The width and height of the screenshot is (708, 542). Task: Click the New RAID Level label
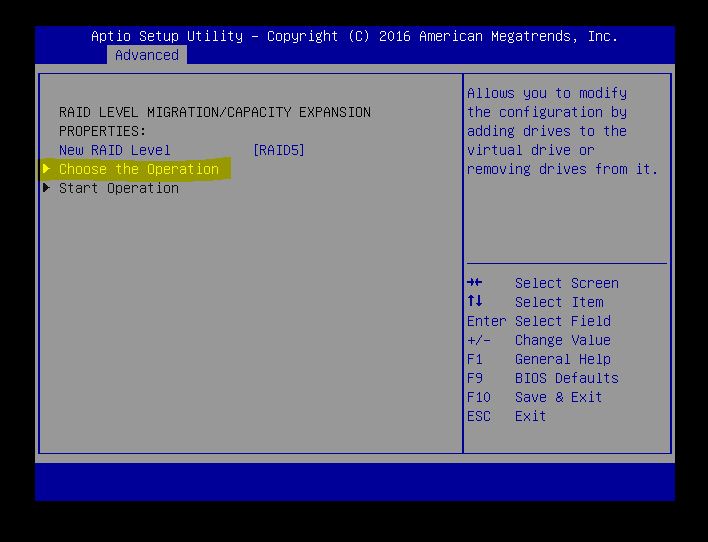click(114, 150)
